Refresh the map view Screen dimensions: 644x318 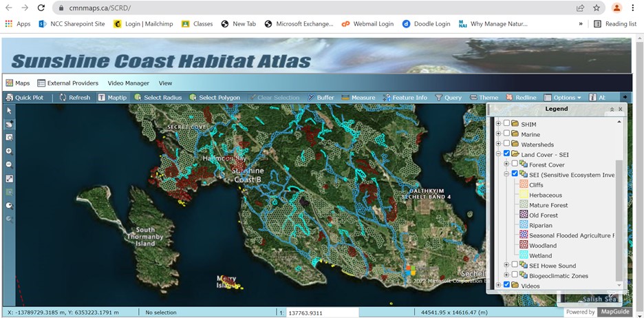74,97
